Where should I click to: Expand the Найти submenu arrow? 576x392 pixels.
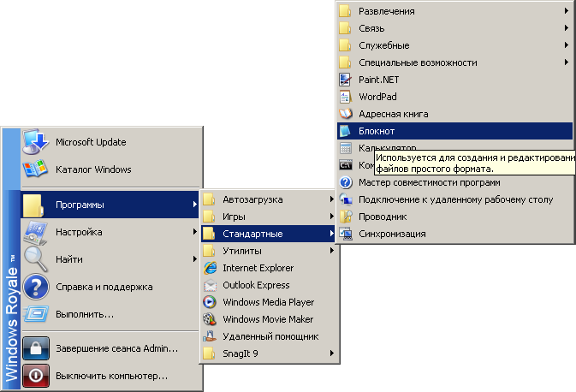click(194, 259)
